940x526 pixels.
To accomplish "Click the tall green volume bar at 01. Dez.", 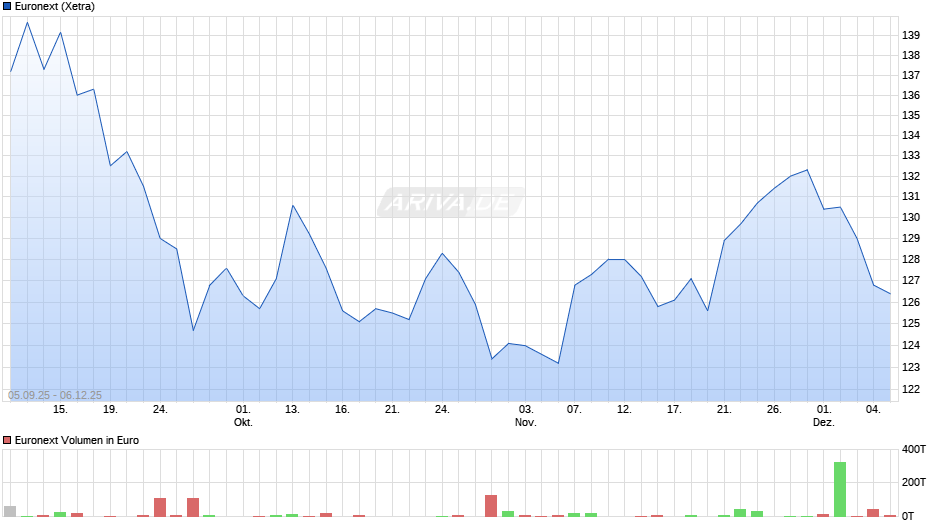I will click(x=840, y=489).
